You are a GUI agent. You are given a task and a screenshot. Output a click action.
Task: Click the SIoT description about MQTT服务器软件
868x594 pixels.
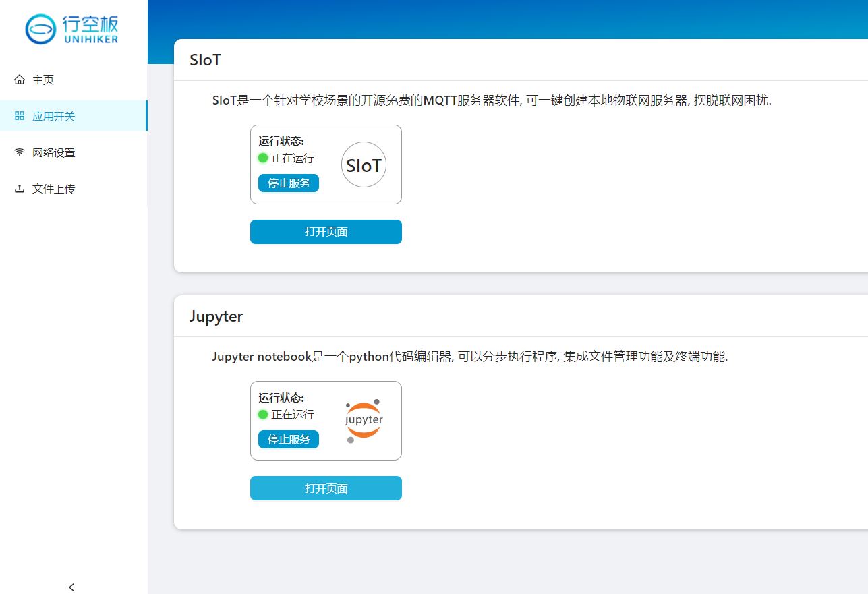[492, 100]
